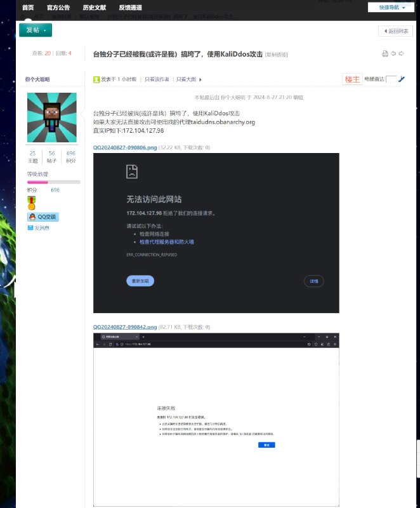
Task: Click the 返回列表 button
Action: point(395,31)
